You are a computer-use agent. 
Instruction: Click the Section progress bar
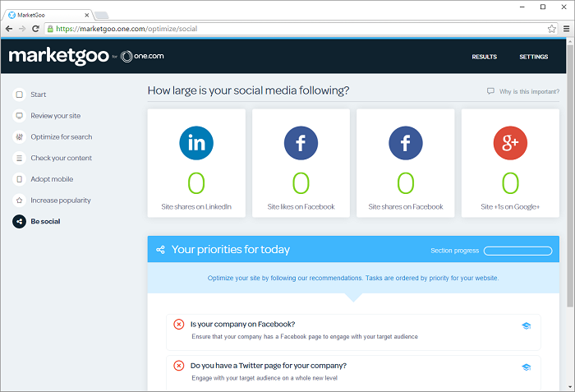(517, 251)
